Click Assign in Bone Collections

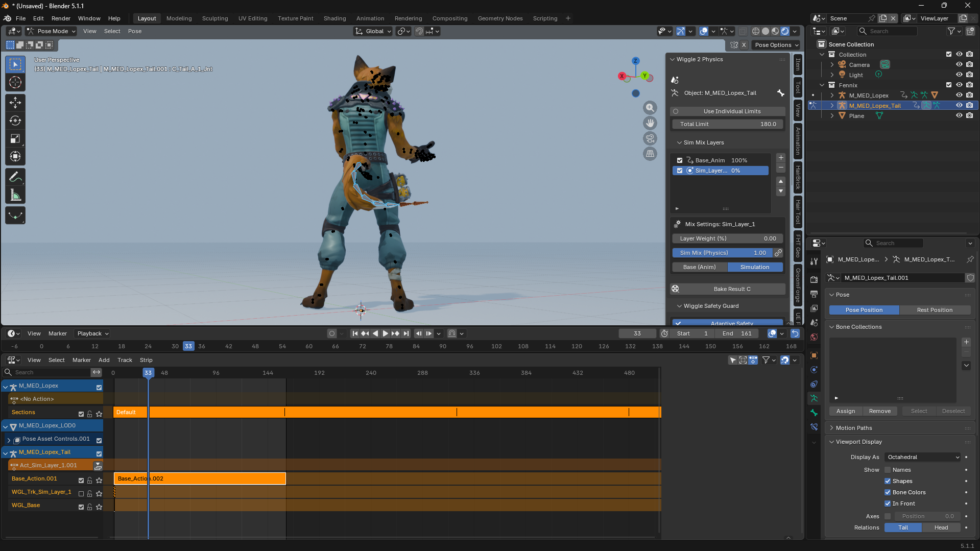point(846,411)
